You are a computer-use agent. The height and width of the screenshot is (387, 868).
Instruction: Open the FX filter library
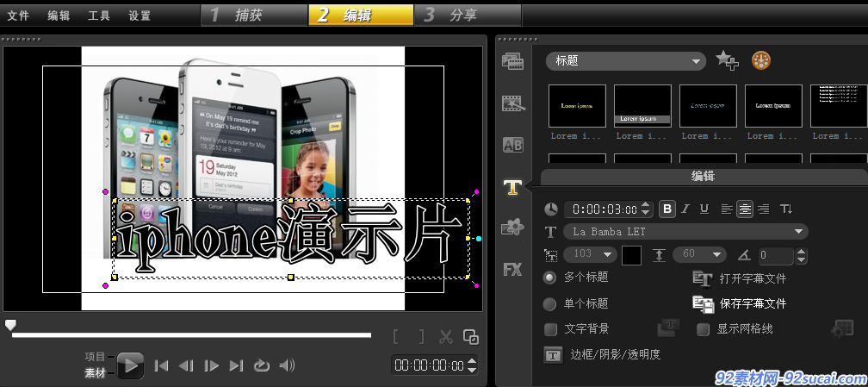(512, 270)
